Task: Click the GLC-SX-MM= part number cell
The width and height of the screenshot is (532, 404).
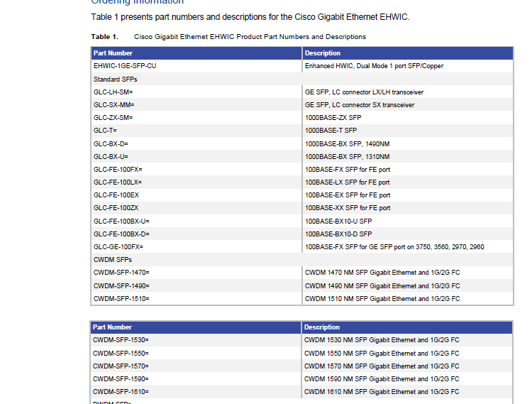Action: click(113, 105)
